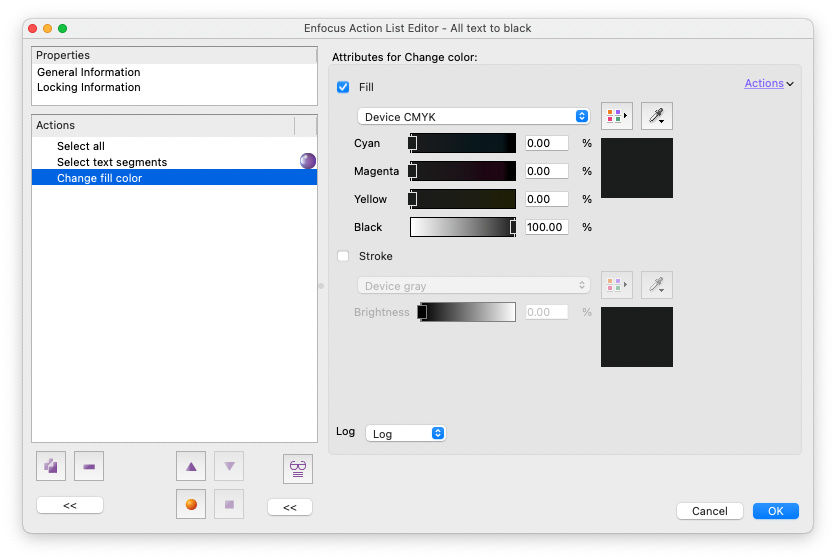This screenshot has height=560, width=836.
Task: Click the purple sphere on Select text segments
Action: [308, 161]
